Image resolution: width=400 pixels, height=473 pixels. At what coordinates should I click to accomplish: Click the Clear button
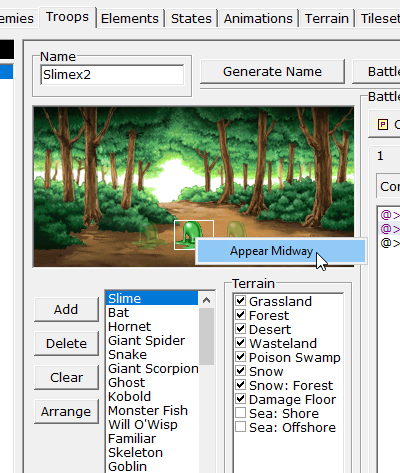[x=66, y=378]
